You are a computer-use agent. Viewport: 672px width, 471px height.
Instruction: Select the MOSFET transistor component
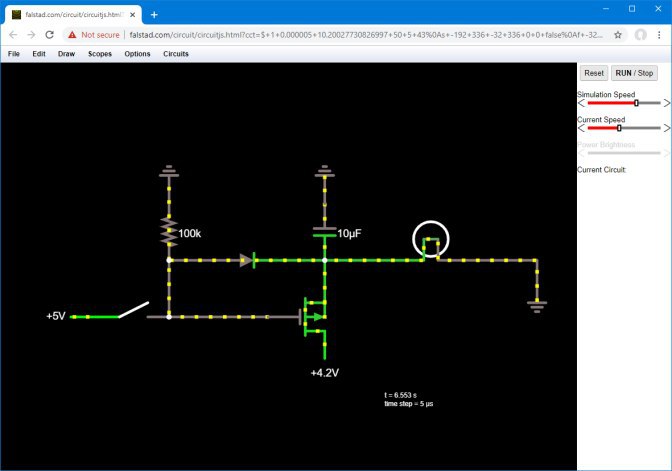coord(313,317)
